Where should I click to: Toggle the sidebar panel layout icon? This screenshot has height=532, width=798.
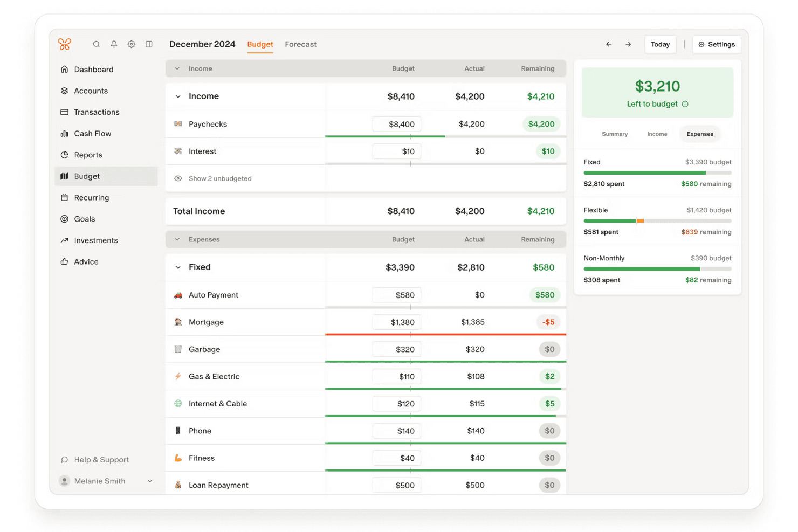[x=149, y=44]
